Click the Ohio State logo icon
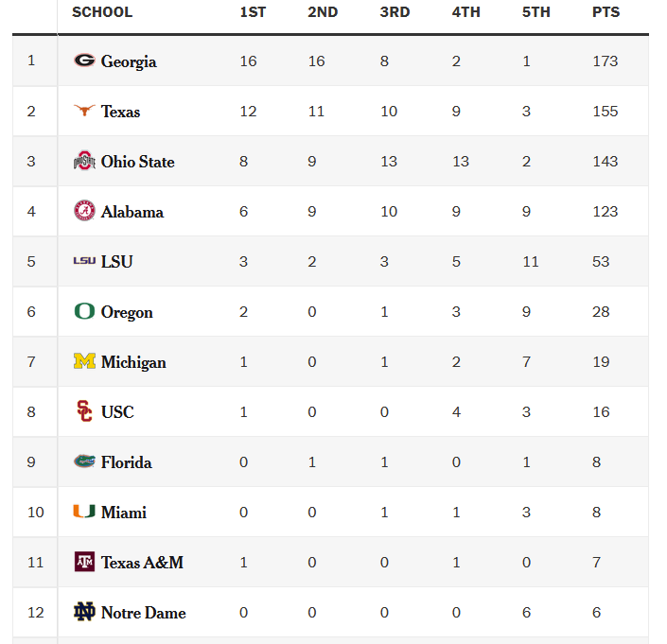 [84, 161]
